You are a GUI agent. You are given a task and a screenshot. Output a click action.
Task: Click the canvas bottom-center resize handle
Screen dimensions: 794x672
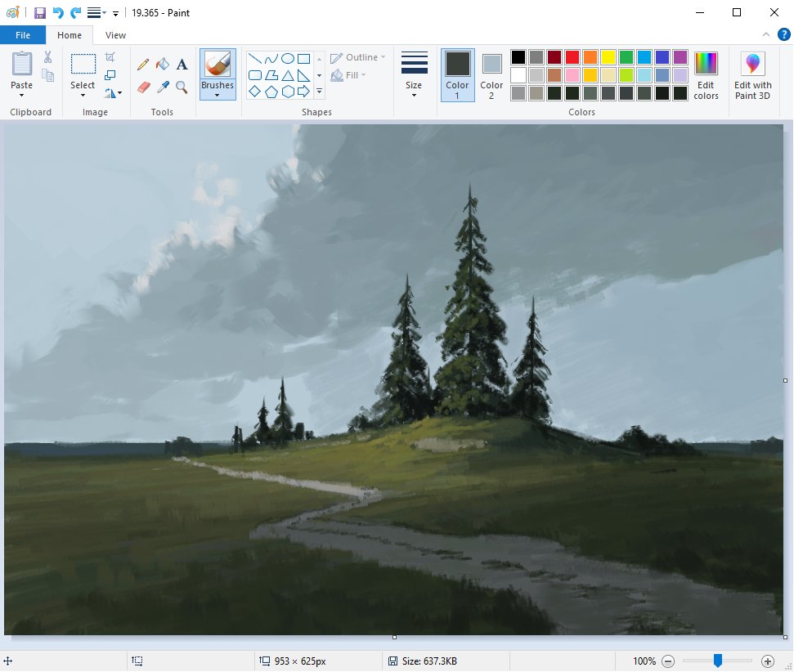tap(394, 637)
